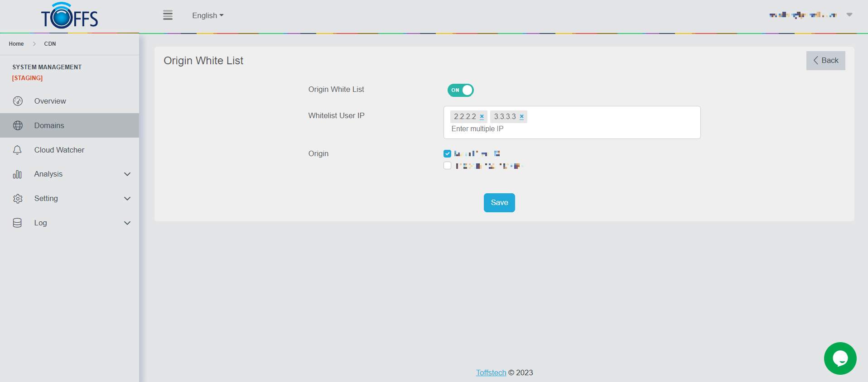
Task: Expand the Analysis submenu chevron
Action: (x=127, y=174)
